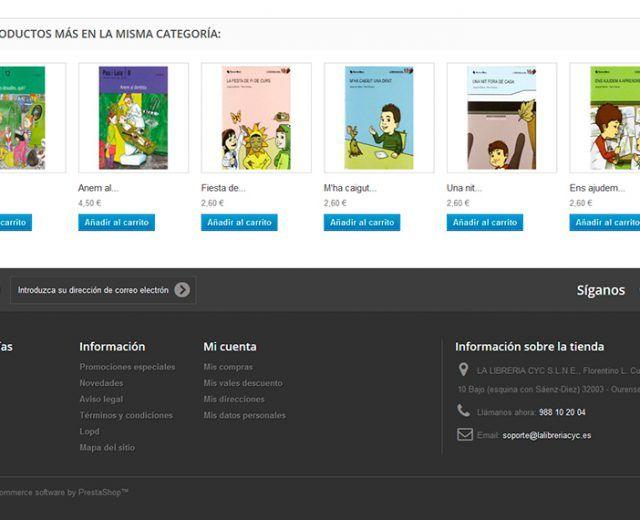
Task: Open the 'Una nit...' book cover thumbnail
Action: point(502,118)
